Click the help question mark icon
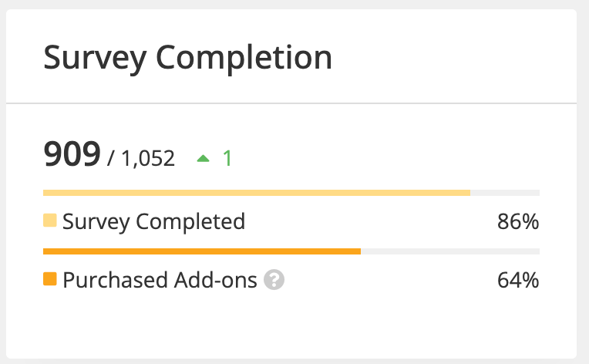This screenshot has height=364, width=589. pos(274,280)
